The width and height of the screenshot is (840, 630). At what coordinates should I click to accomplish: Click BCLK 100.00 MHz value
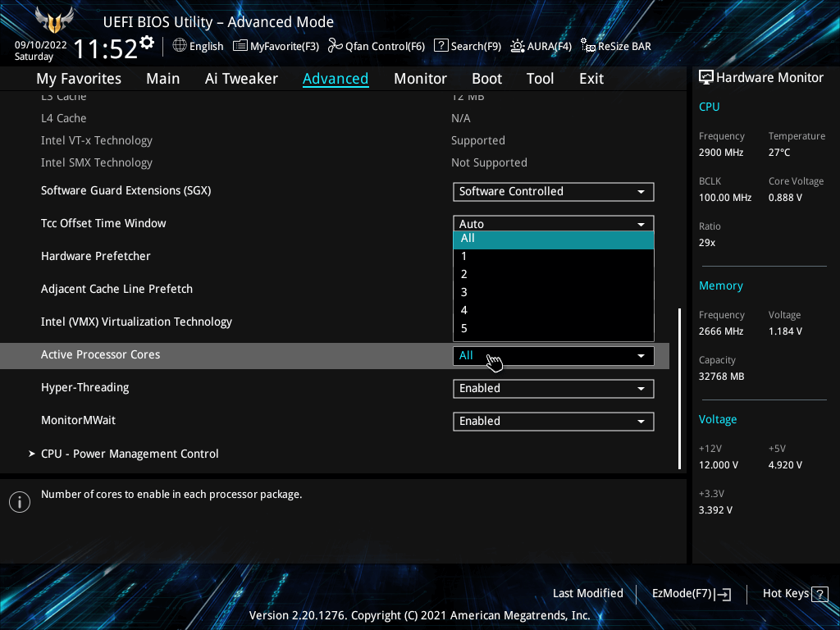point(725,198)
